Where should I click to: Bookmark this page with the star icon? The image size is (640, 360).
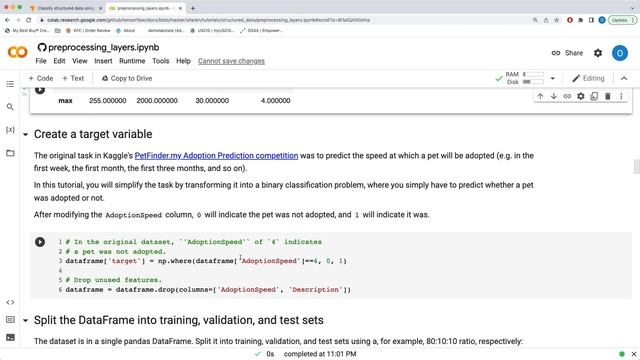point(556,20)
